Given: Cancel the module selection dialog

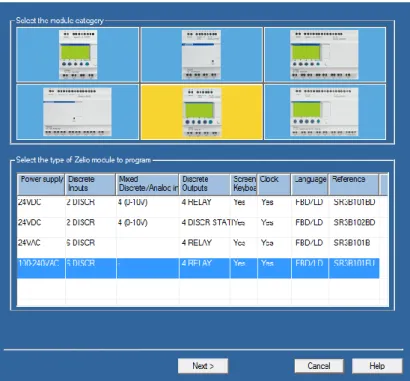Looking at the screenshot, I should [x=319, y=366].
